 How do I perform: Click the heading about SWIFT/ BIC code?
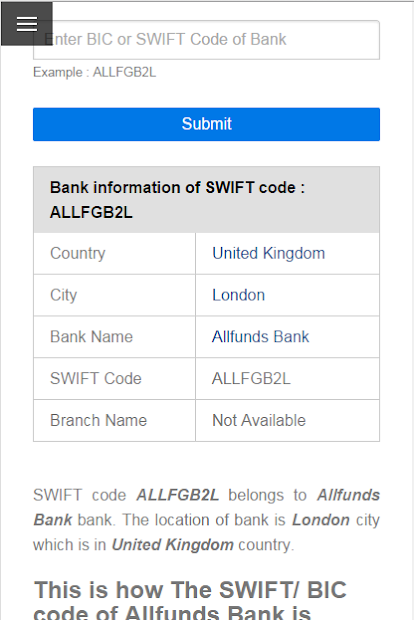tap(191, 599)
